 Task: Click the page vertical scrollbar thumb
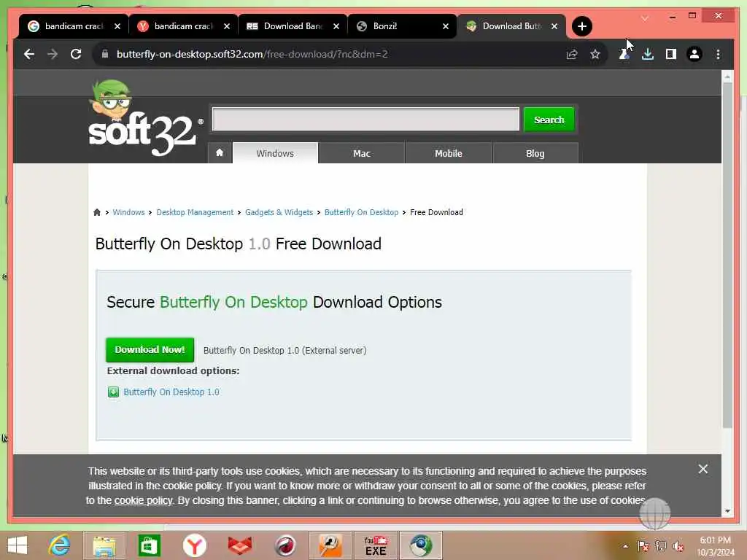(727, 254)
